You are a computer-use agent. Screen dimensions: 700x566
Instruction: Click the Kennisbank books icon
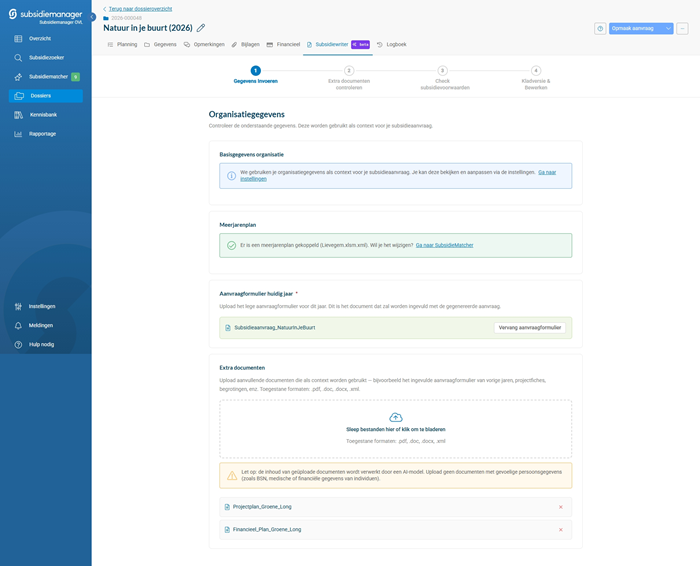pos(18,115)
